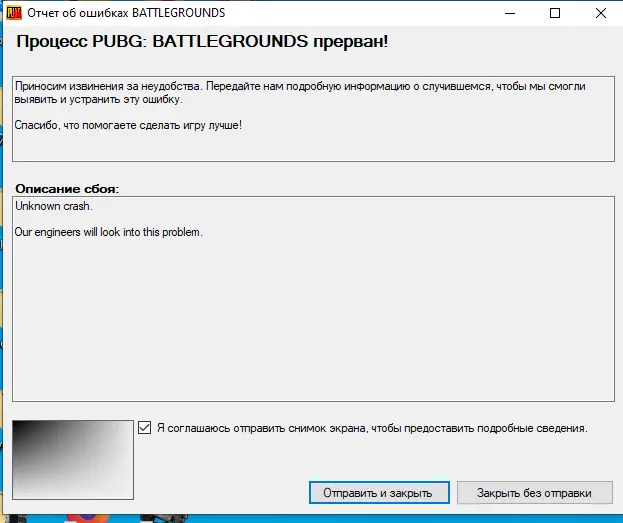Click the PUBG icon in the title bar
Screen dimensions: 623x523
pos(14,13)
